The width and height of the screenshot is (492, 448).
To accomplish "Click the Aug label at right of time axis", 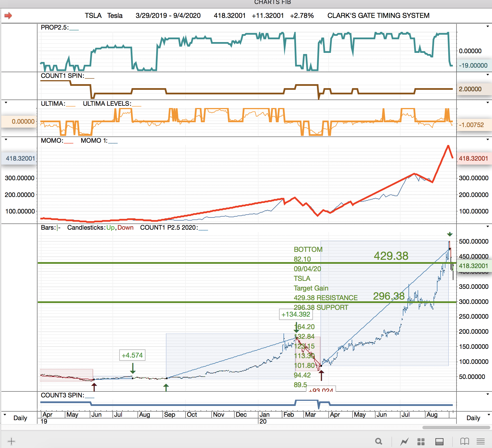I will pyautogui.click(x=432, y=415).
